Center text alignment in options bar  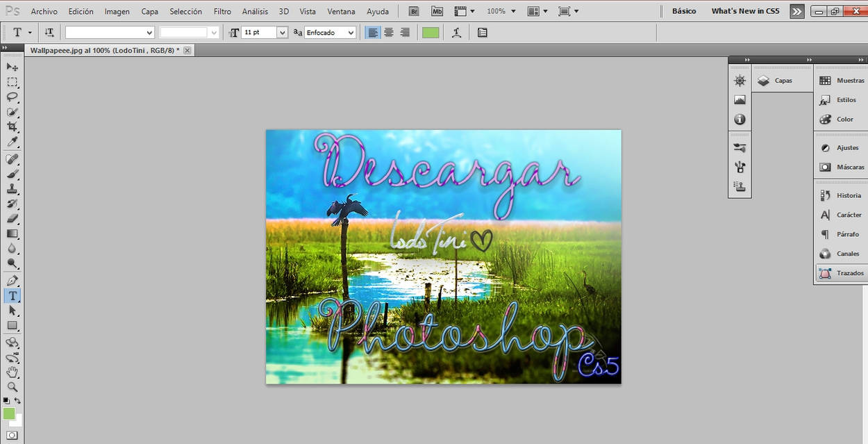389,33
